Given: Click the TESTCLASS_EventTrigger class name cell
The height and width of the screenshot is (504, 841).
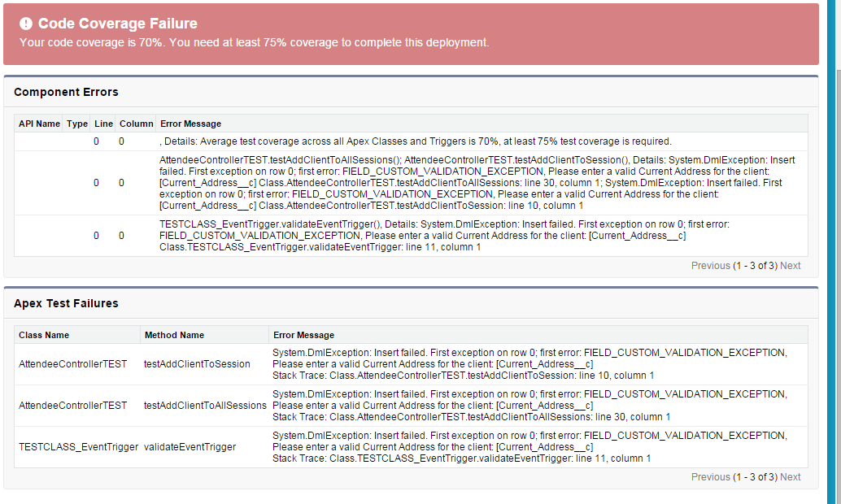Looking at the screenshot, I should [x=78, y=447].
